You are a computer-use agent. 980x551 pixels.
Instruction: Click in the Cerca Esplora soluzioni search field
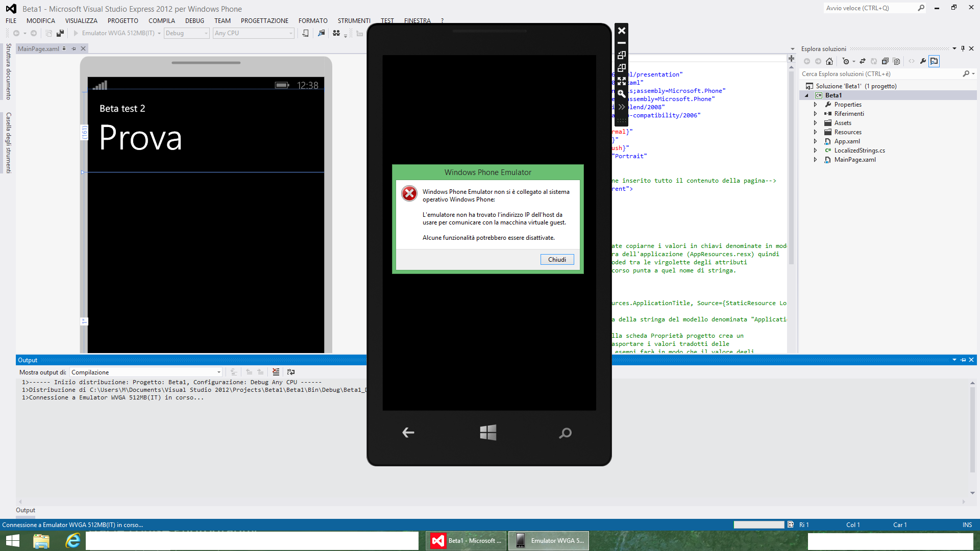(880, 74)
